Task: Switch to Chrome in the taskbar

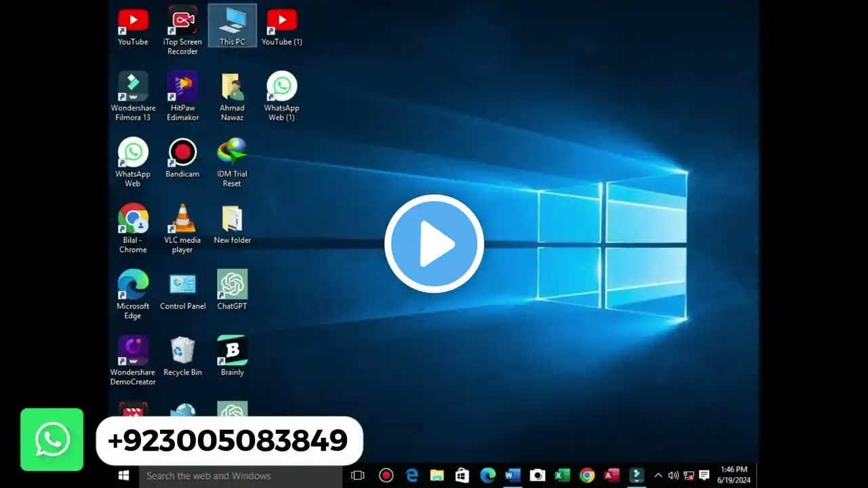Action: tap(587, 476)
